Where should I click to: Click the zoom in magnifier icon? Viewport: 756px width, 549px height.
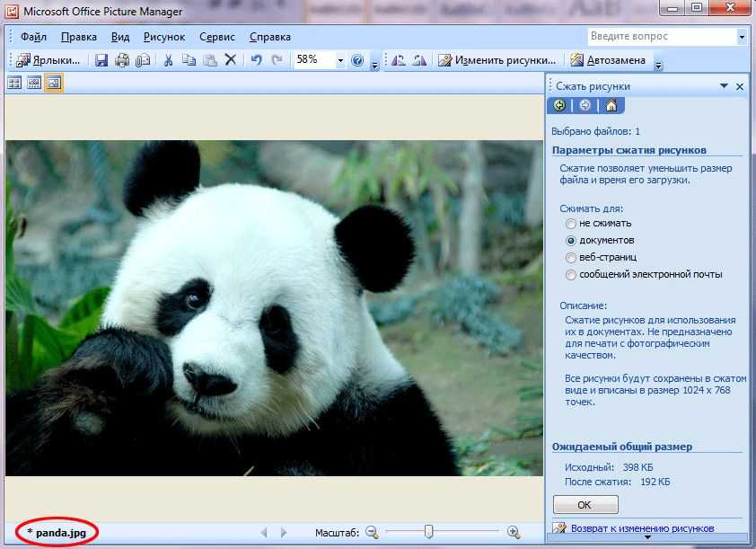pos(514,532)
